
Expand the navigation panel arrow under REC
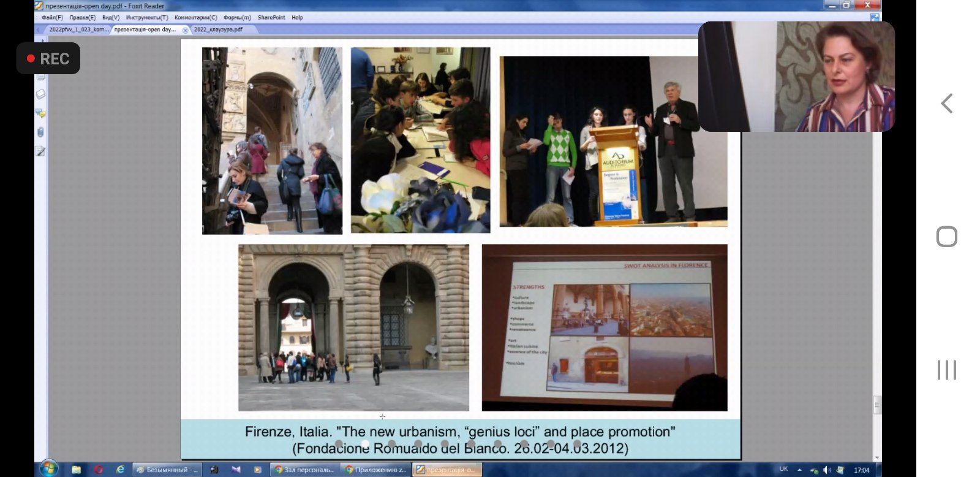point(41,40)
